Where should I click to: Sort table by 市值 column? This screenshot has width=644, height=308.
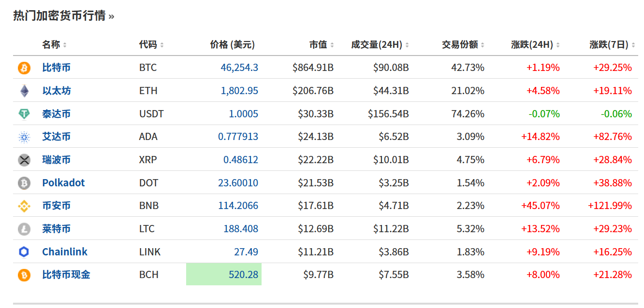tap(322, 44)
